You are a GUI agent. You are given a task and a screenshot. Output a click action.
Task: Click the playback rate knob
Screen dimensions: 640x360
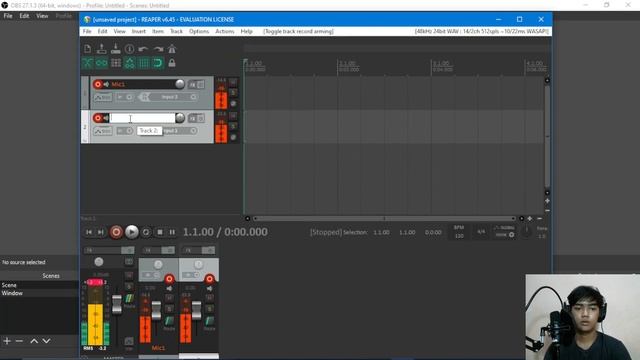(527, 231)
